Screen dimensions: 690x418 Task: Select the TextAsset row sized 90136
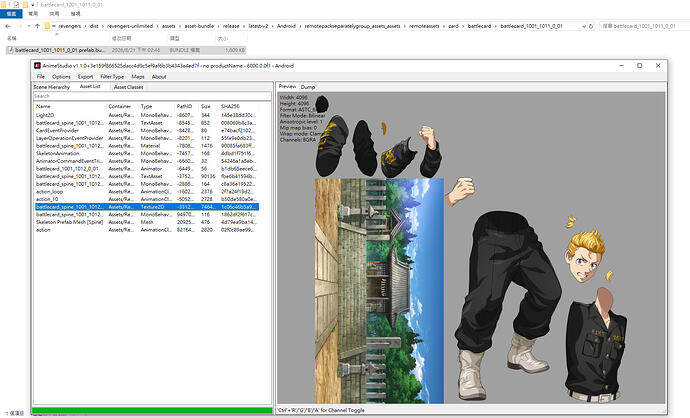point(147,176)
